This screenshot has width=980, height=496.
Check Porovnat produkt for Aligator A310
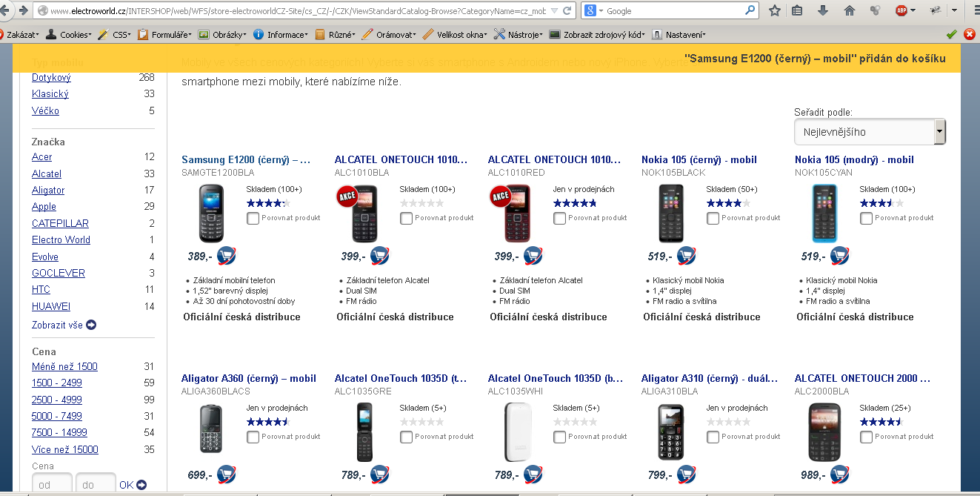[713, 437]
